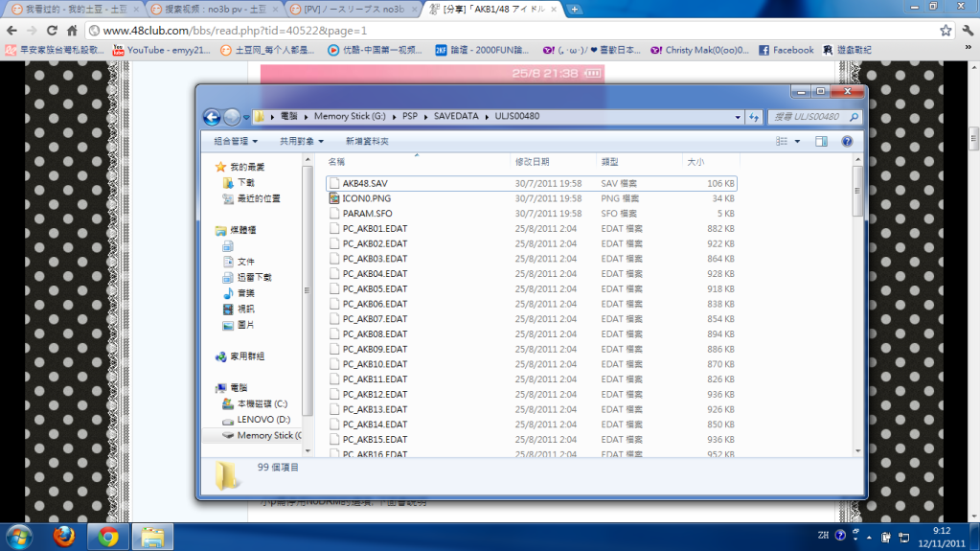This screenshot has height=551, width=980.
Task: Click the refresh button beside the address bar
Action: tap(754, 117)
